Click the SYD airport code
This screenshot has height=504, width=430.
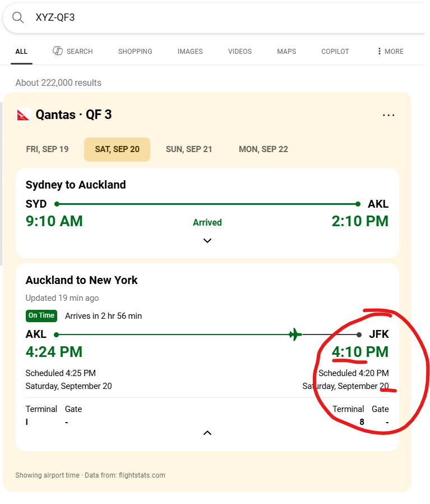[36, 204]
